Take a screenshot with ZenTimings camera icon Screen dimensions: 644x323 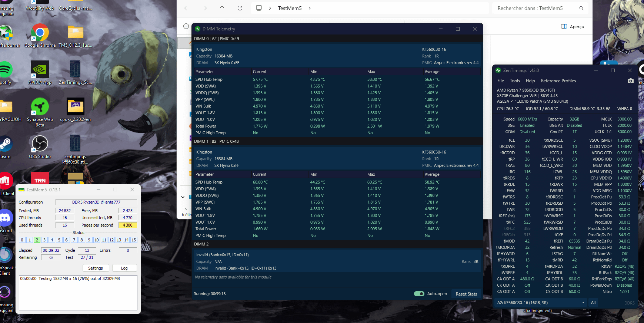click(631, 81)
